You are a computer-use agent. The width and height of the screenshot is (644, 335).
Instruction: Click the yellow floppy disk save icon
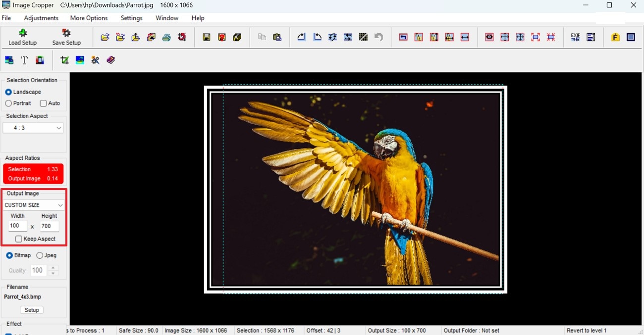[207, 37]
